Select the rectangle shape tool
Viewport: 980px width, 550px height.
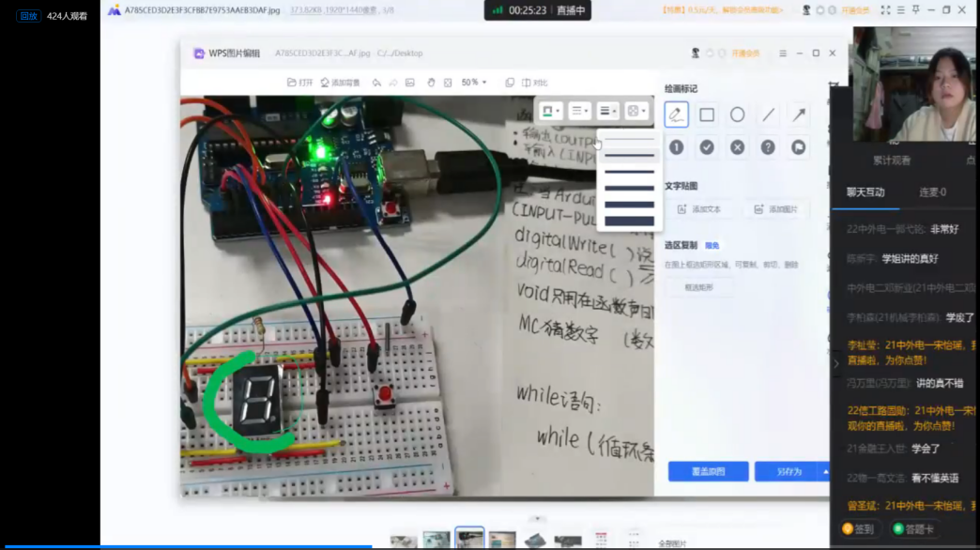click(707, 115)
